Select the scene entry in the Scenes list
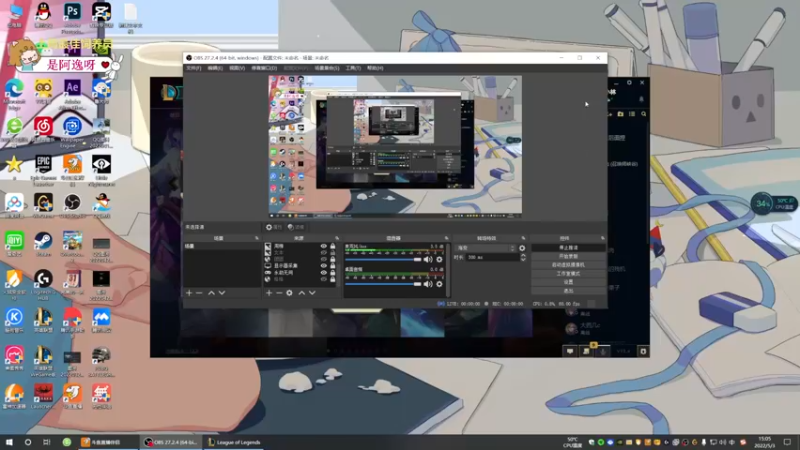 click(222, 246)
